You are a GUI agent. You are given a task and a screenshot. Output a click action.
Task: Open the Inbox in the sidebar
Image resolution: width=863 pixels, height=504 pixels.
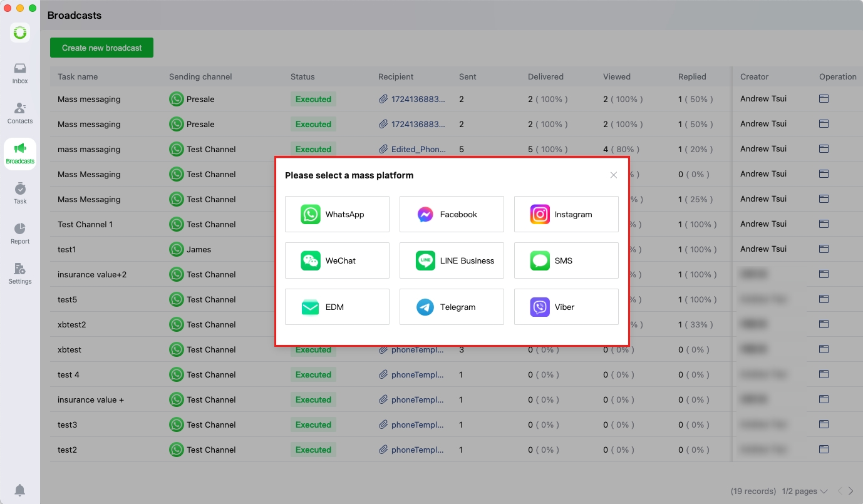[x=20, y=73]
